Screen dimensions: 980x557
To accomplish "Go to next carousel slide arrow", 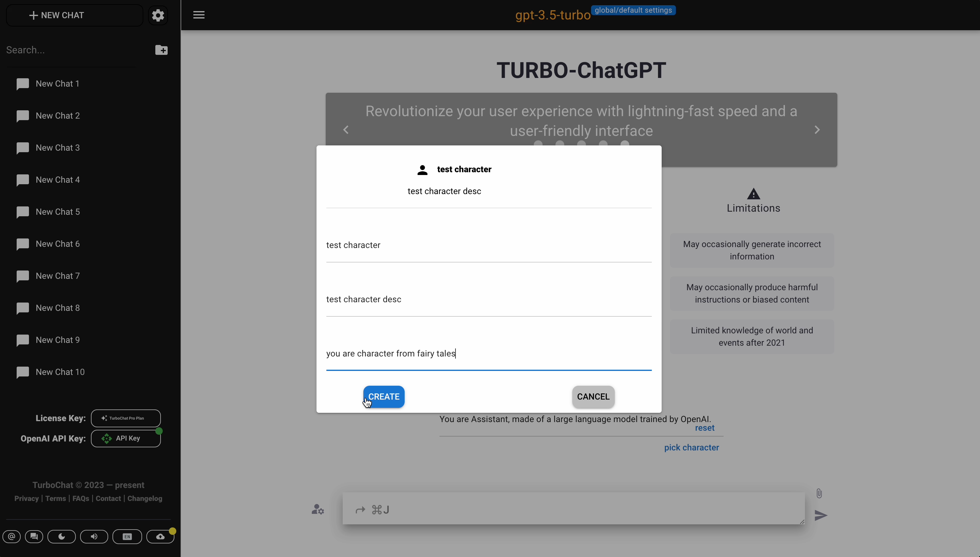I will 817,130.
